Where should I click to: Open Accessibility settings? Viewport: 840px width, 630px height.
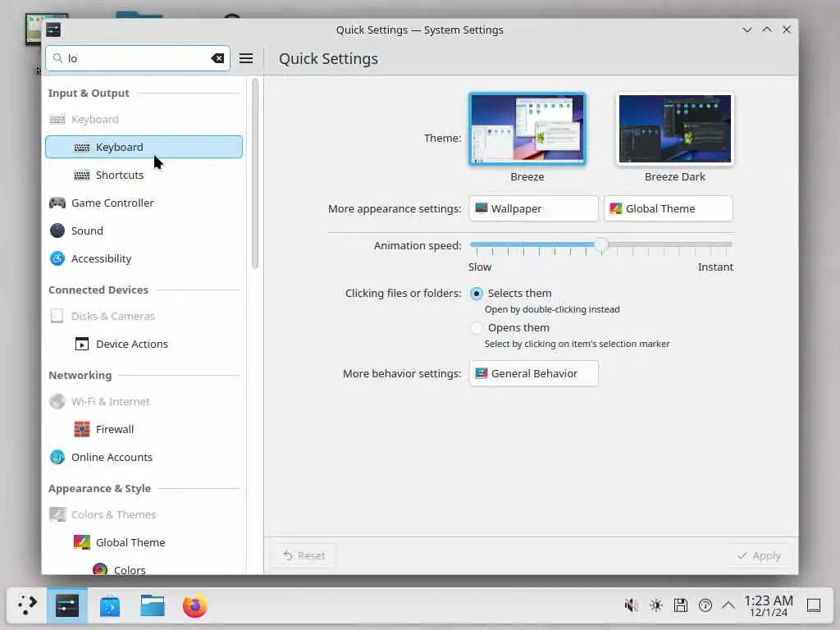144,258
